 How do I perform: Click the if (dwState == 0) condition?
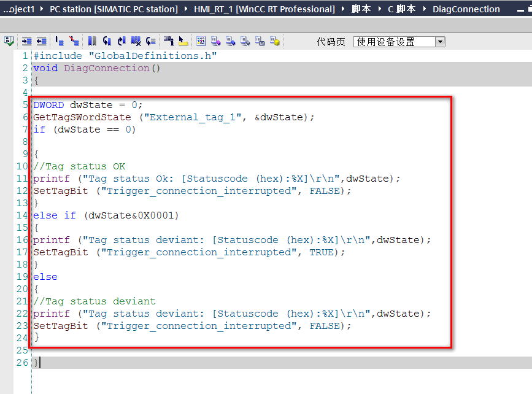pyautogui.click(x=85, y=129)
